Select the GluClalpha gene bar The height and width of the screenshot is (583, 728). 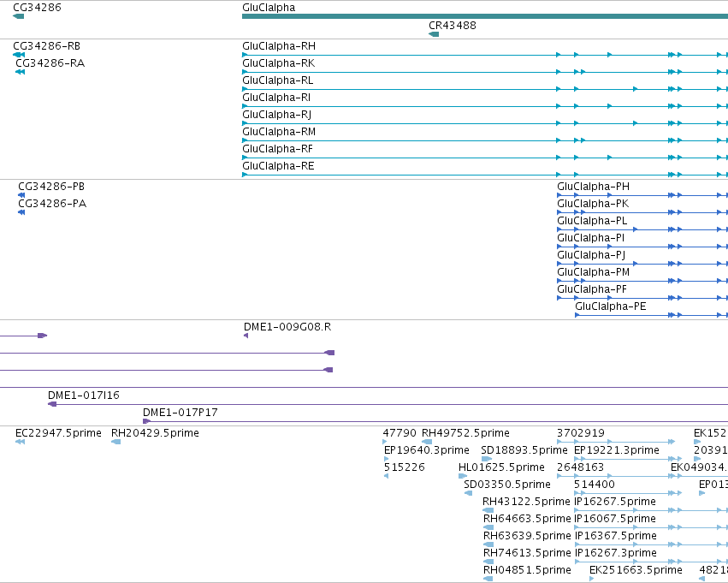coord(485,16)
